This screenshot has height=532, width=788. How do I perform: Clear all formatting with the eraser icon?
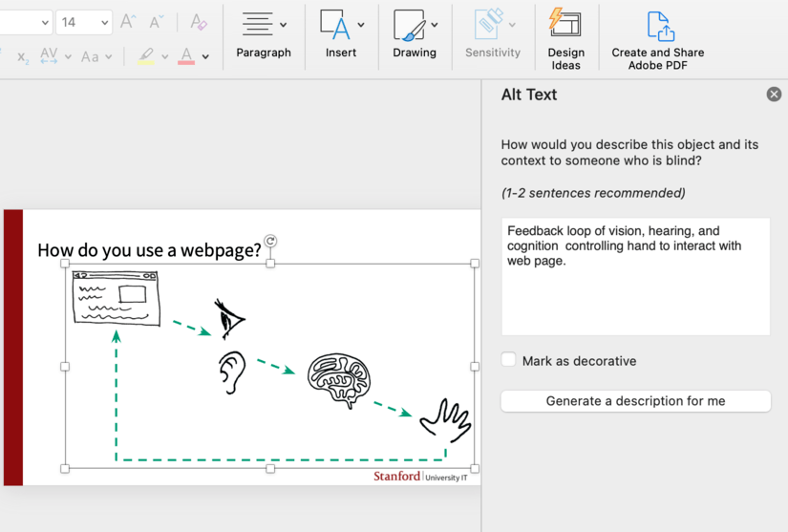pyautogui.click(x=199, y=22)
